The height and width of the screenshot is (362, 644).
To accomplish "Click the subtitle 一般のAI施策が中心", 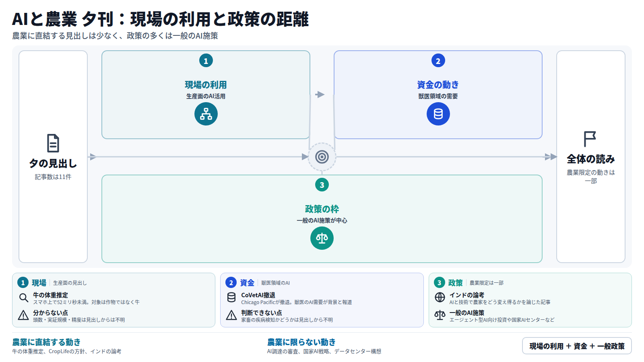I will click(322, 221).
